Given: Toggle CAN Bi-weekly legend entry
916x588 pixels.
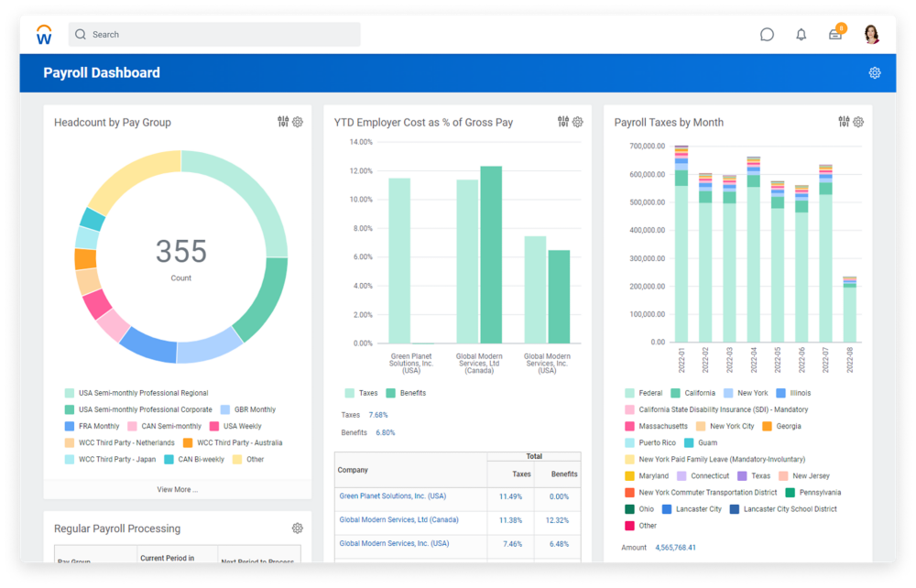Looking at the screenshot, I should click(194, 460).
